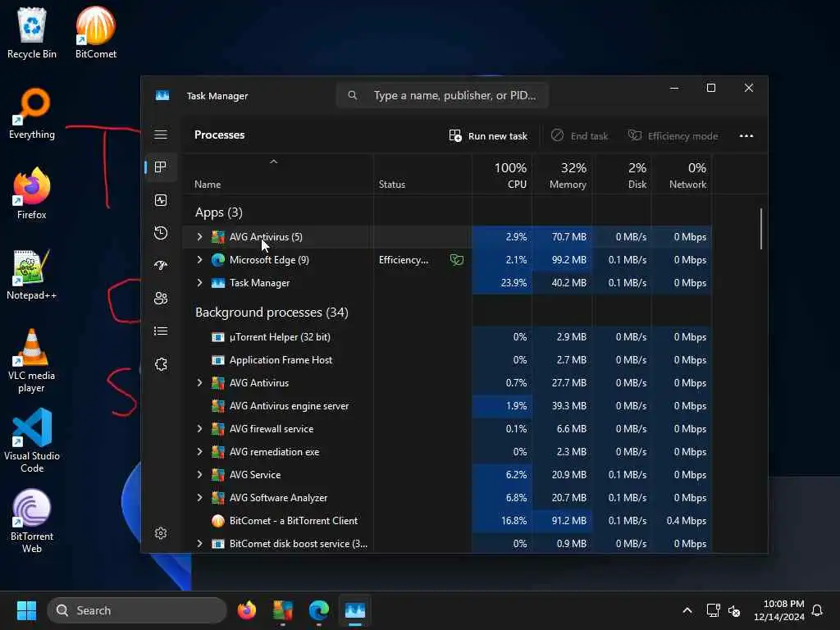Open the notification bell icon
Viewport: 840px width, 630px height.
click(817, 610)
